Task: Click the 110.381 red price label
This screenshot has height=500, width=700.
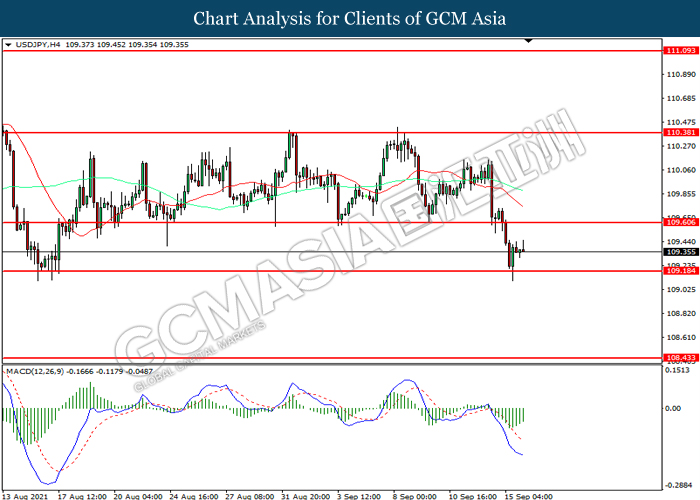Action: point(681,133)
